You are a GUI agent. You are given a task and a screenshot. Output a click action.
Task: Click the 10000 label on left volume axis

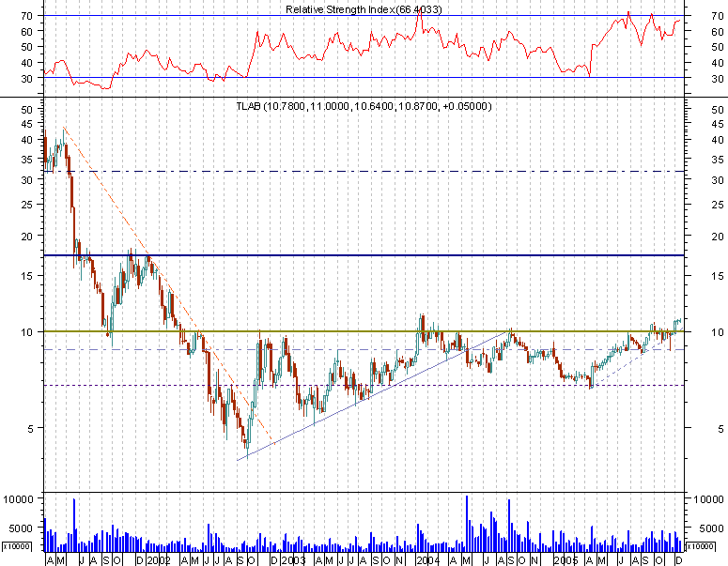18,499
